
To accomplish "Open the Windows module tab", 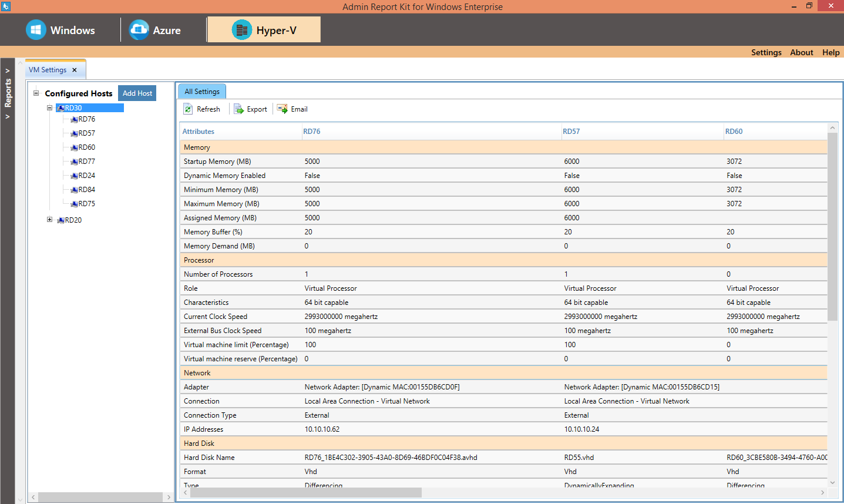I will 60,30.
